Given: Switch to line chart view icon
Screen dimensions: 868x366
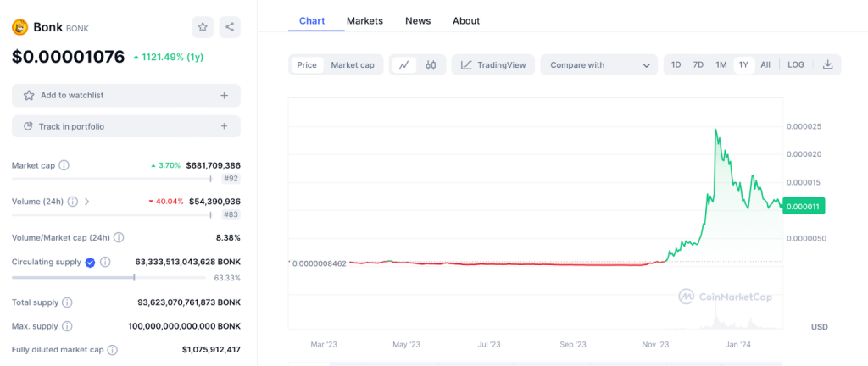Looking at the screenshot, I should click(x=404, y=64).
